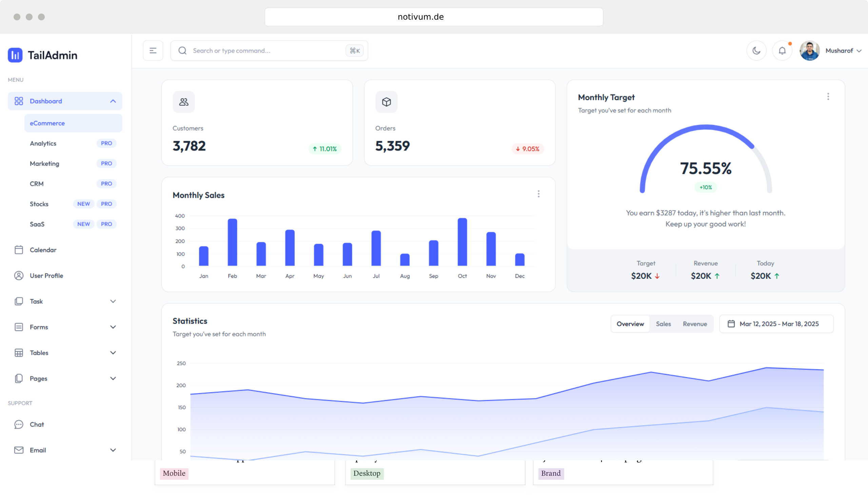The image size is (868, 495).
Task: Click the Calendar menu label
Action: click(x=43, y=250)
